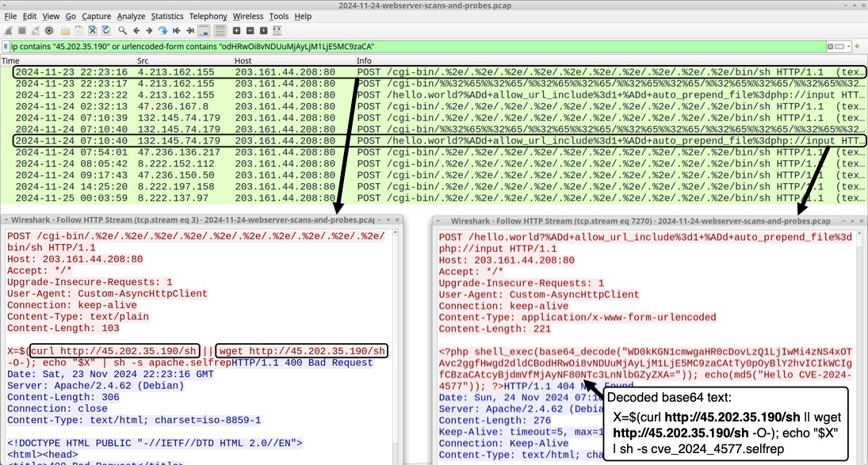Screen dimensions: 868x465
Task: Click Server: Apache/2.4.62 line in stream 3
Action: [95, 385]
